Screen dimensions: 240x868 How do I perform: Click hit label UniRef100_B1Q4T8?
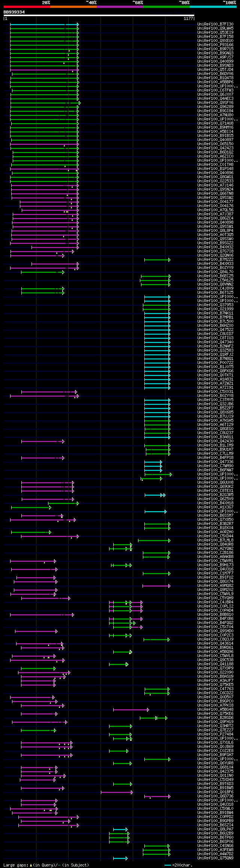[215, 78]
